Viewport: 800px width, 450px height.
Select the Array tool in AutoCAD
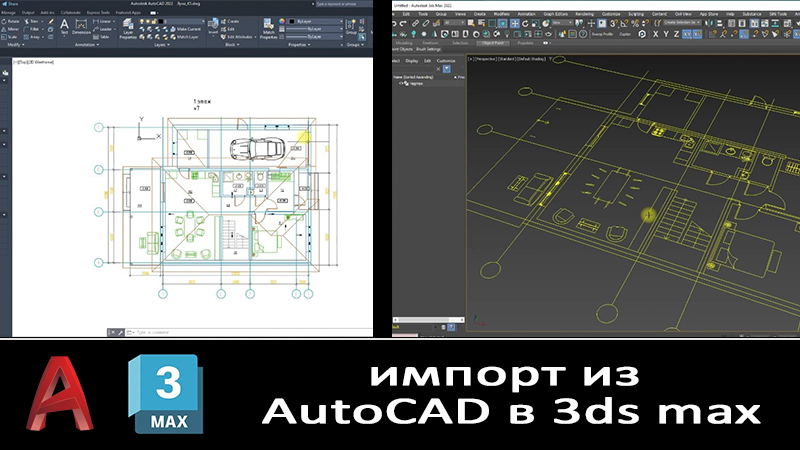coord(32,37)
